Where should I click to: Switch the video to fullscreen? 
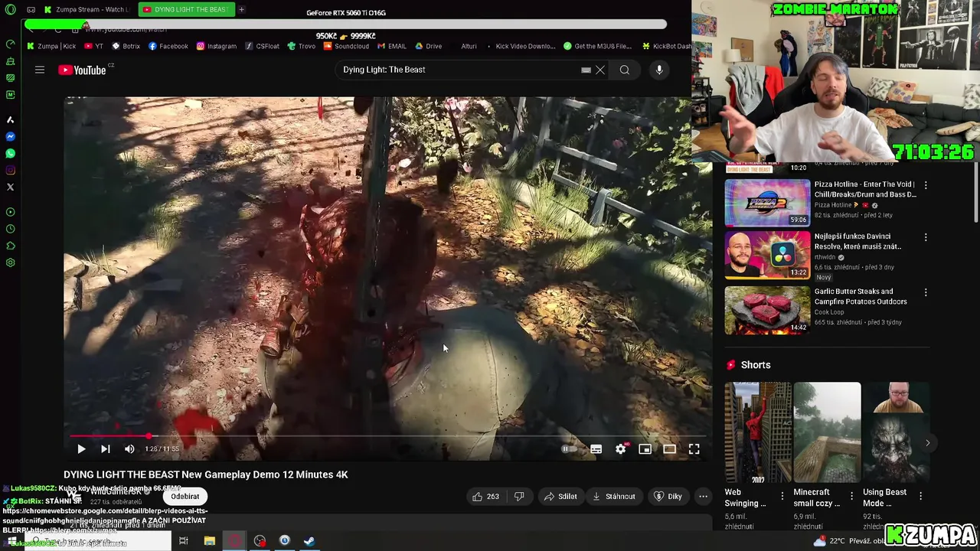[694, 449]
